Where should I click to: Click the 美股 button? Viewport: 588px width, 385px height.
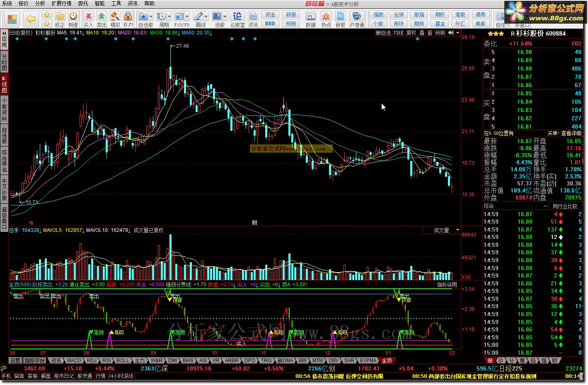point(480,24)
